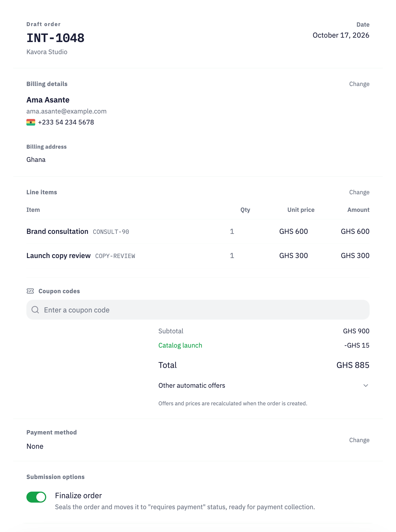Click the phone number +233 54 234 5678

point(66,122)
